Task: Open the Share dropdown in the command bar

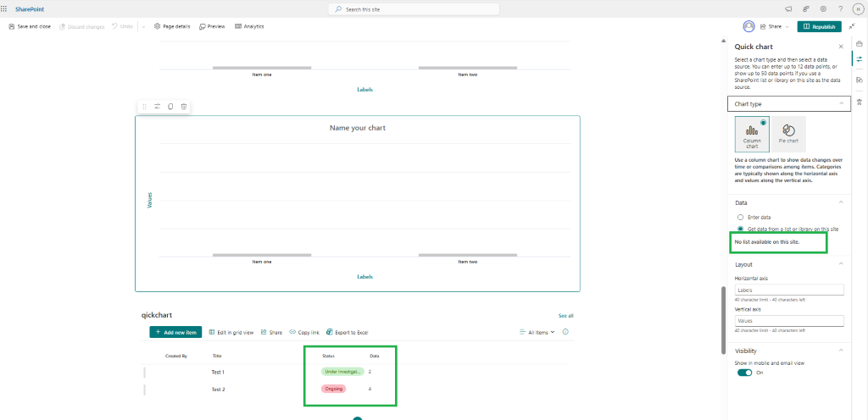Action: pyautogui.click(x=774, y=26)
